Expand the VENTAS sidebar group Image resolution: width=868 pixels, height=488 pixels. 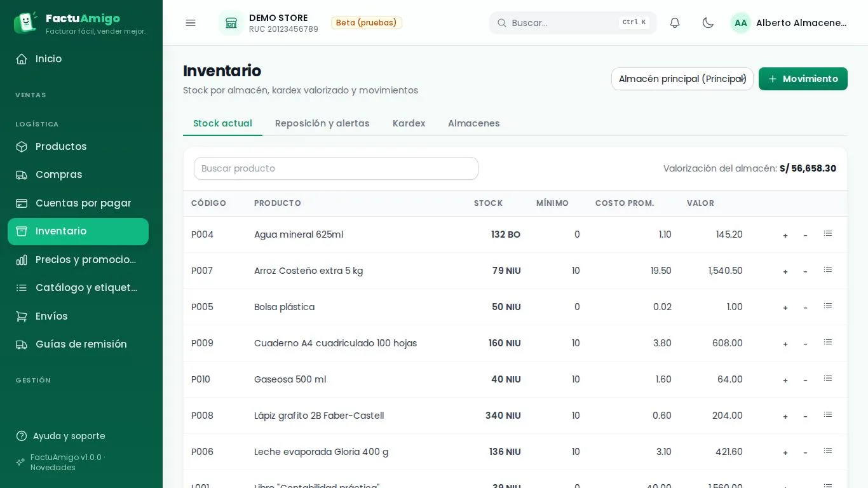(31, 95)
